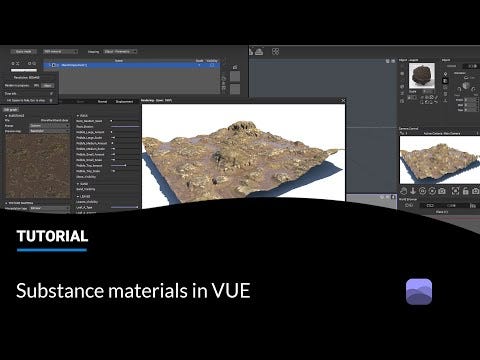
Task: Open the Mapping dropdown
Action: pos(120,52)
